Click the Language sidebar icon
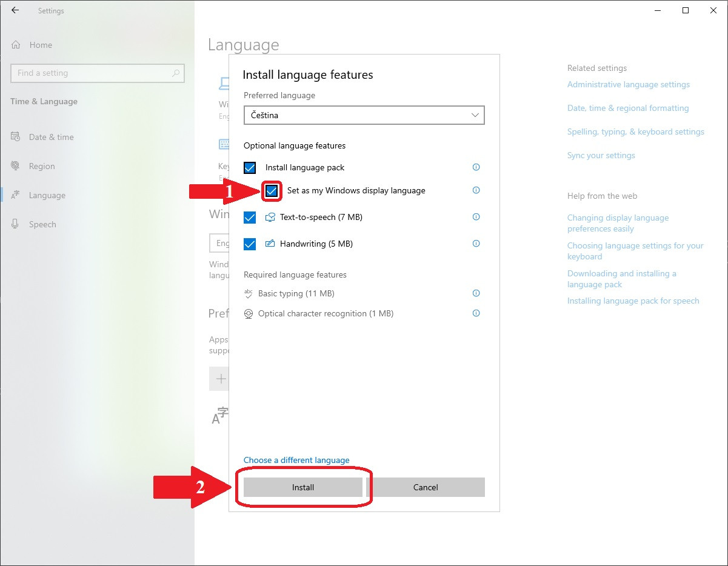Image resolution: width=728 pixels, height=566 pixels. (16, 195)
